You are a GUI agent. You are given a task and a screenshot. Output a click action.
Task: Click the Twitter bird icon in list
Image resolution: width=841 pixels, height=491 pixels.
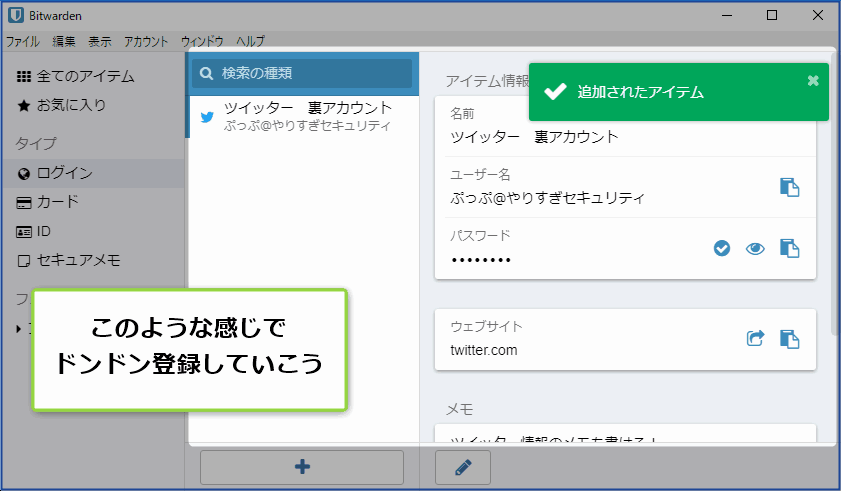(x=207, y=116)
